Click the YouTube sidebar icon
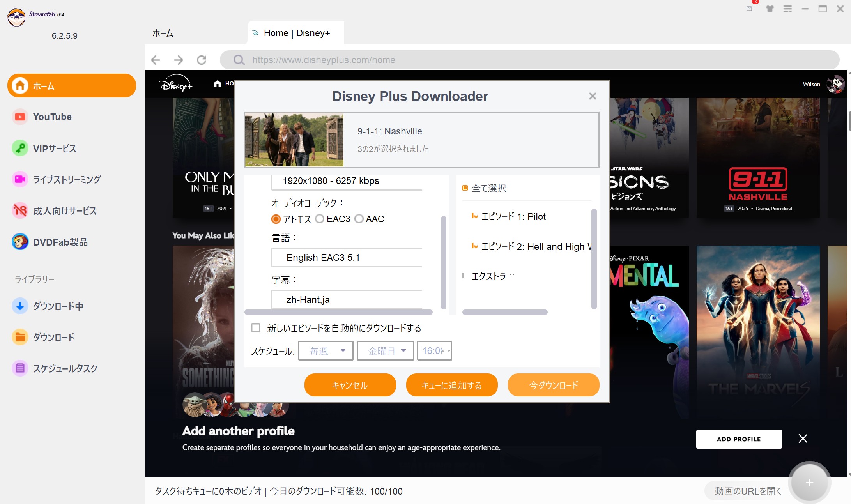The image size is (851, 504). (x=20, y=117)
